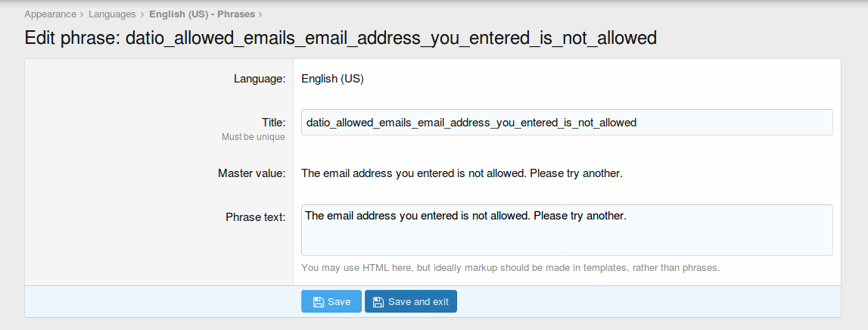Click the chevron after Appearance breadcrumb
This screenshot has width=868, height=330.
(82, 14)
